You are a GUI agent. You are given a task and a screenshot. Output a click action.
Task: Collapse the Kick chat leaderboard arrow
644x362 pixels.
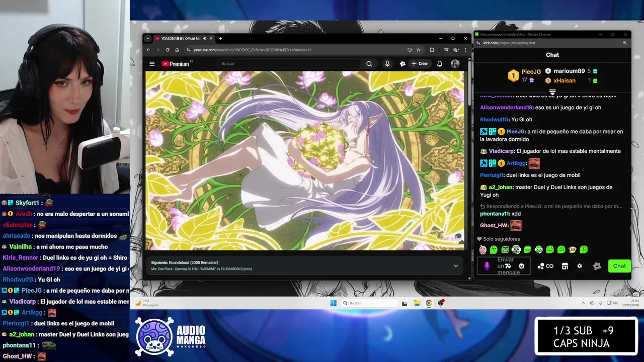click(552, 93)
